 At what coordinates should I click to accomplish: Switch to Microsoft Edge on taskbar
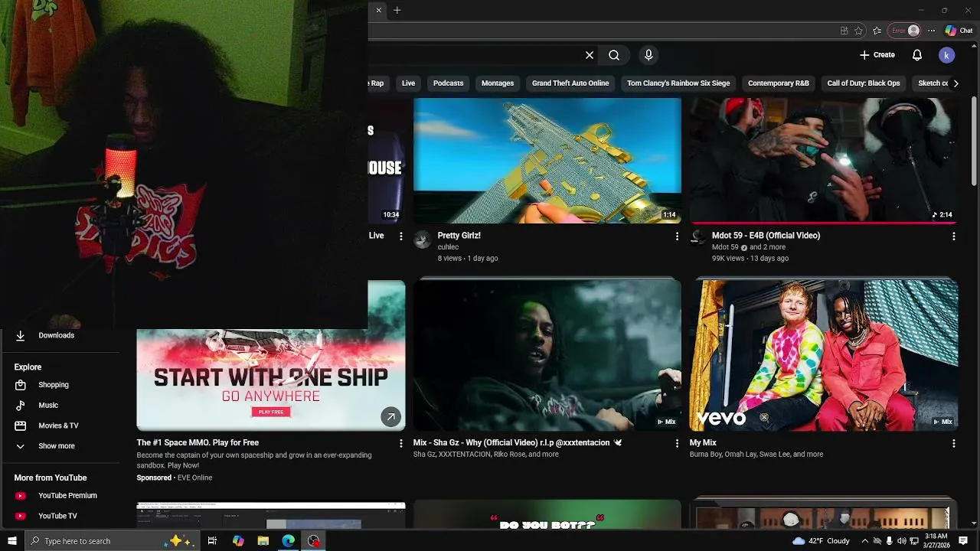(289, 541)
